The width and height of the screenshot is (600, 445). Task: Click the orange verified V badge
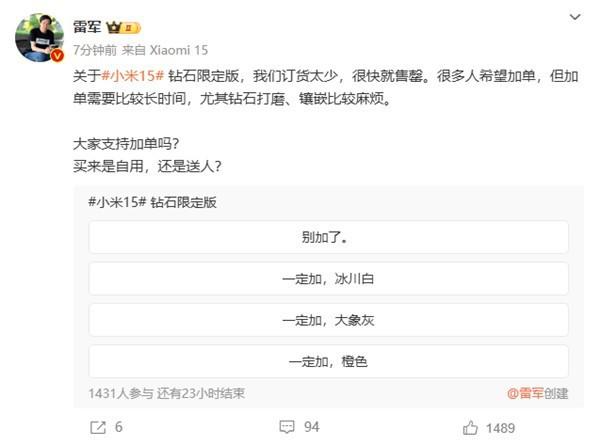57,56
